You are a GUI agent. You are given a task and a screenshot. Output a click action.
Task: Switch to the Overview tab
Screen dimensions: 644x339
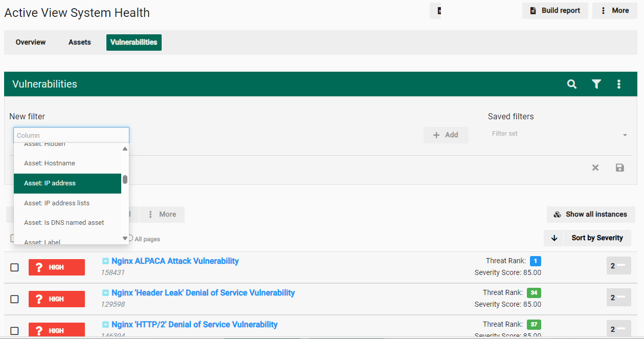pyautogui.click(x=31, y=43)
